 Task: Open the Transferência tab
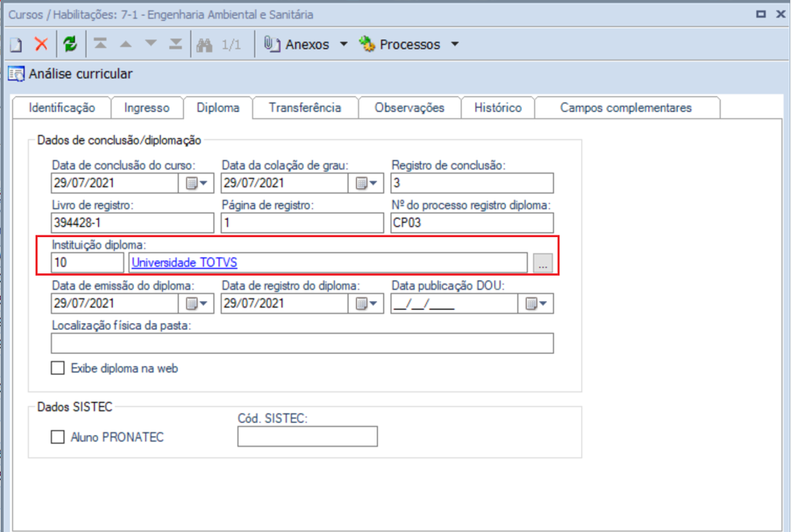(304, 108)
